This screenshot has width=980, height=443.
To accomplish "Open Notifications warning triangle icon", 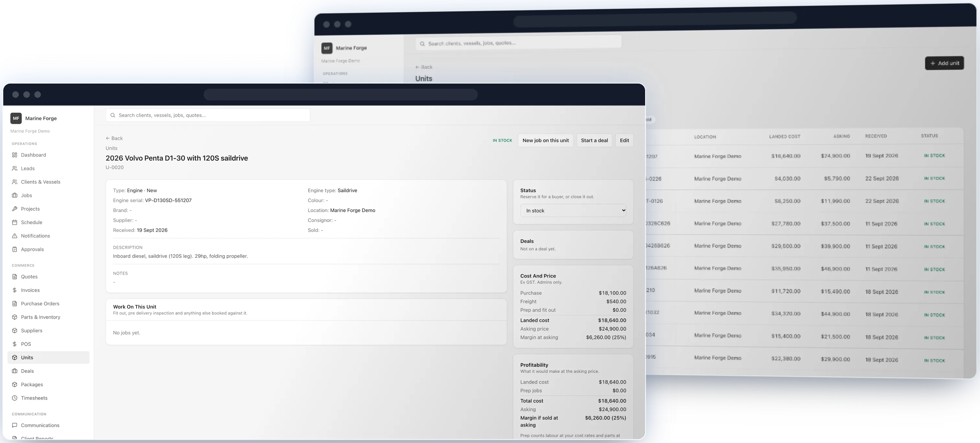I will coord(15,236).
